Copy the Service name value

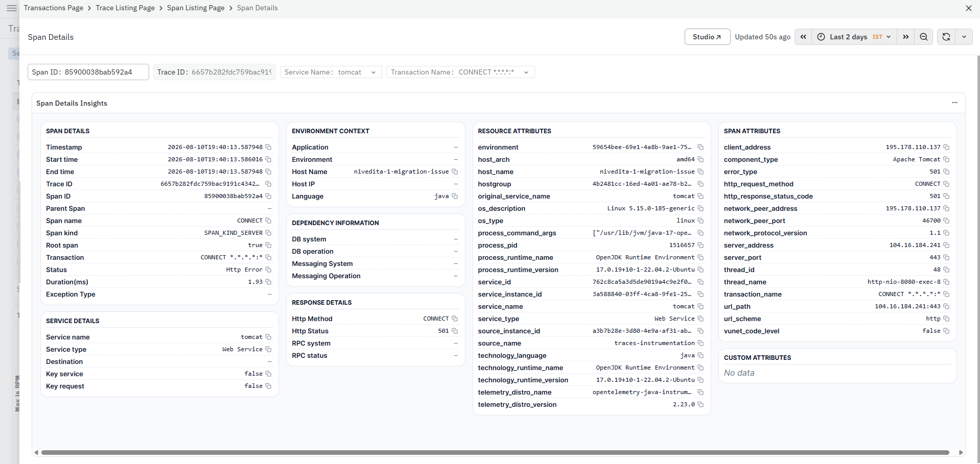268,337
